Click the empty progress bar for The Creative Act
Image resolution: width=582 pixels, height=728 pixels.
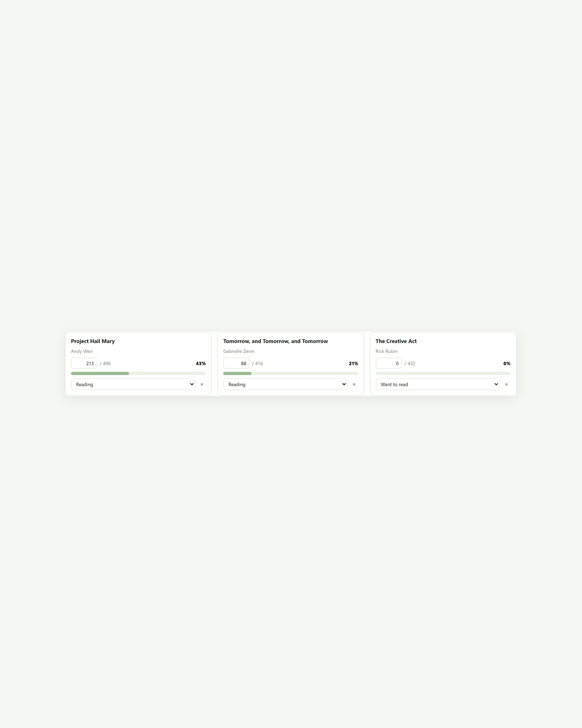tap(443, 374)
